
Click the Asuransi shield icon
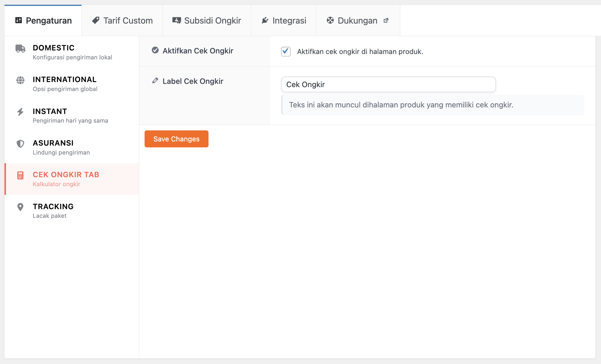(x=20, y=144)
